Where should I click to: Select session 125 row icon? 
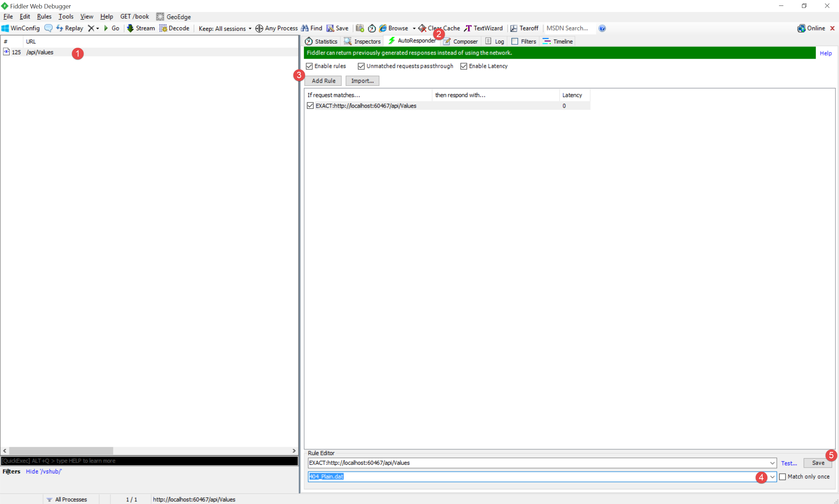(6, 52)
